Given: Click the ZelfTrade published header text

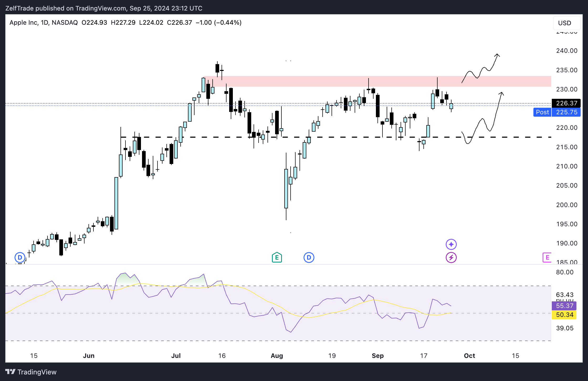Looking at the screenshot, I should coord(104,8).
